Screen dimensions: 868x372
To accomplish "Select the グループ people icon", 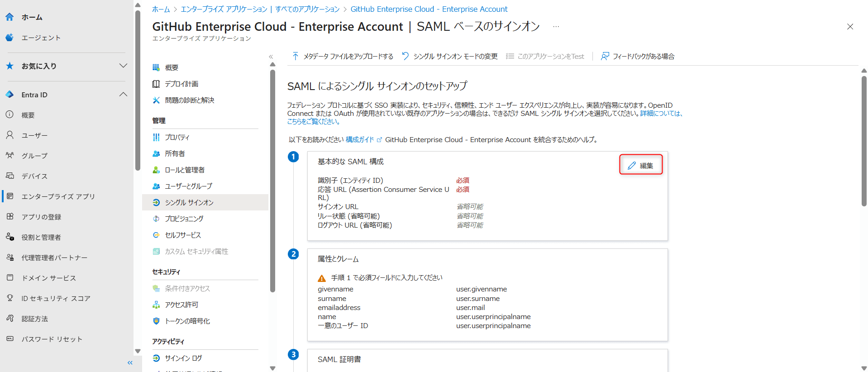I will point(10,155).
